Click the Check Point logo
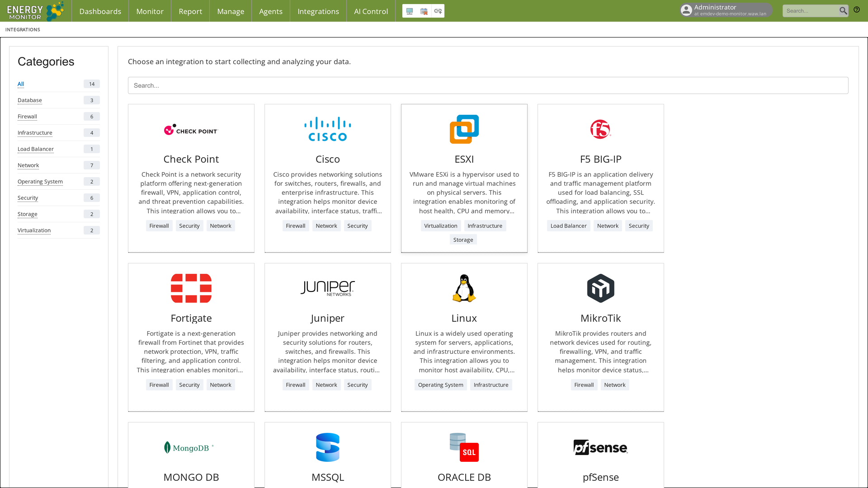This screenshot has height=488, width=868. (191, 130)
